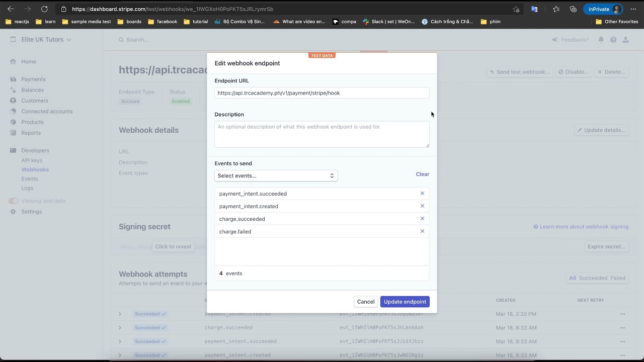Remove charge.failed event
The height and width of the screenshot is (362, 644).
coord(422,231)
